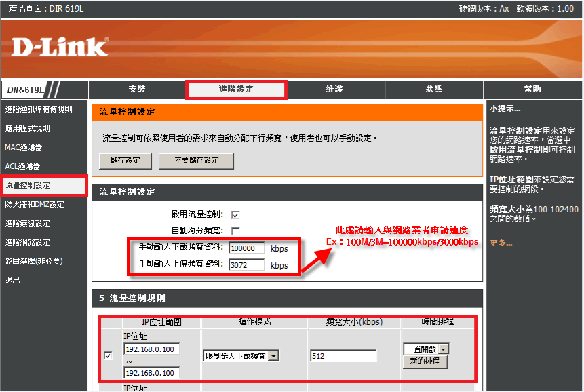This screenshot has width=584, height=392.
Task: Click the D-Link logo
Action: pos(60,47)
